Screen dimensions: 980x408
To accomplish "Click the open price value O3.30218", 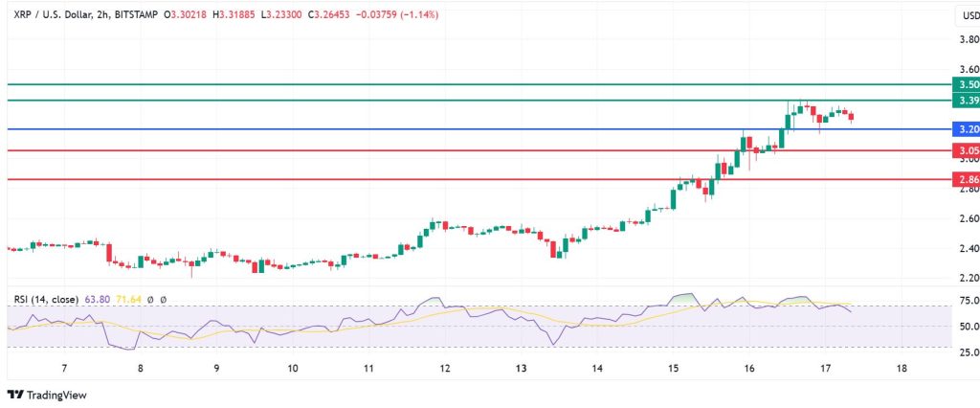I will [188, 14].
